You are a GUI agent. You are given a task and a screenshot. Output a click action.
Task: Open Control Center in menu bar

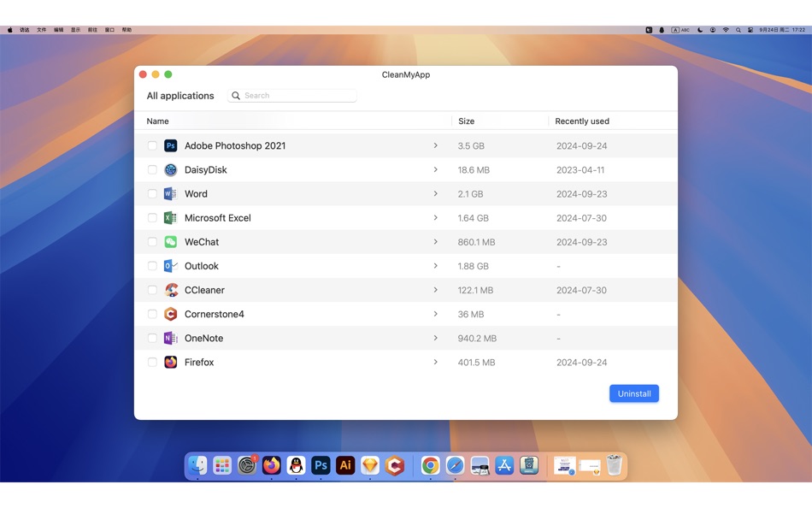point(750,30)
